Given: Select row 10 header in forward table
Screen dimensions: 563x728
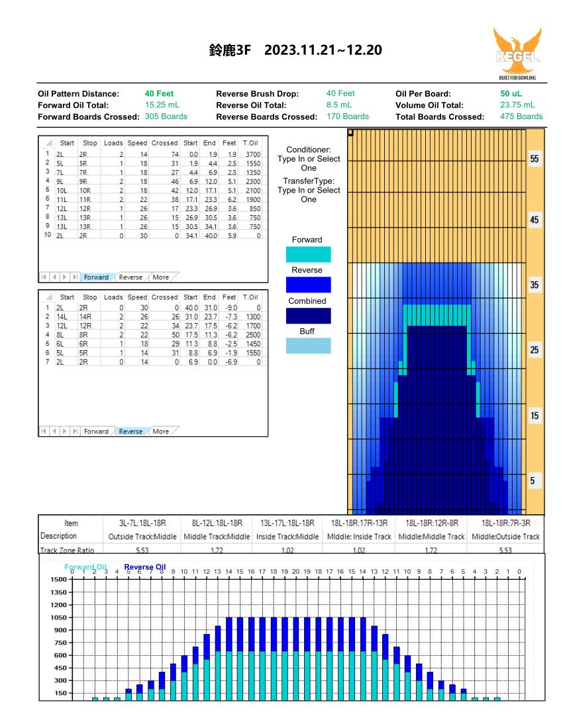Looking at the screenshot, I should [48, 235].
